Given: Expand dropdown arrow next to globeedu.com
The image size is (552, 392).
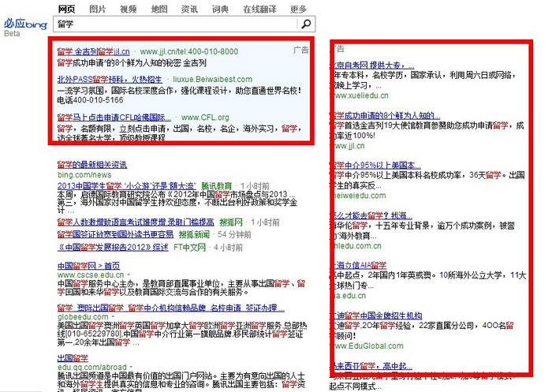Looking at the screenshot, I should [113, 317].
